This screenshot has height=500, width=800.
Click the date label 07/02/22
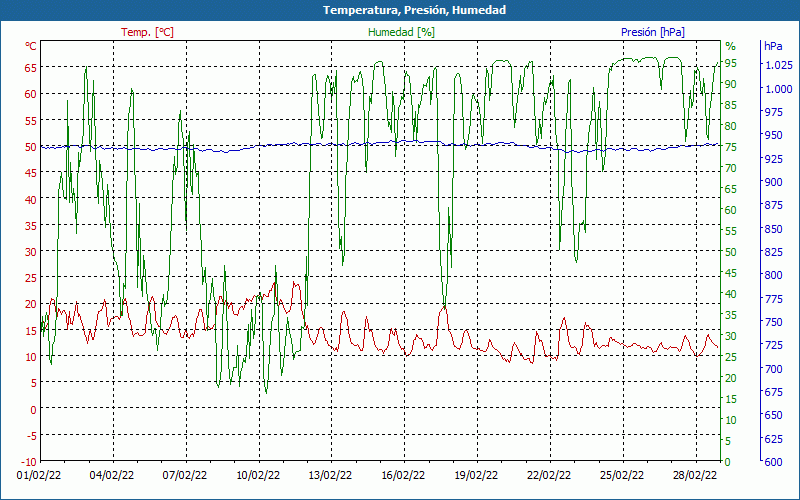185,476
